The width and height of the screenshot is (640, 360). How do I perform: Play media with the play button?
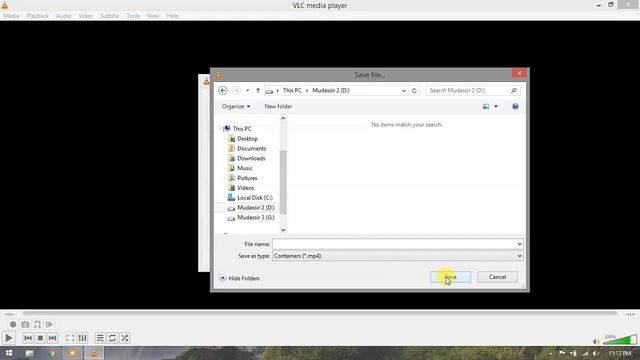click(9, 338)
